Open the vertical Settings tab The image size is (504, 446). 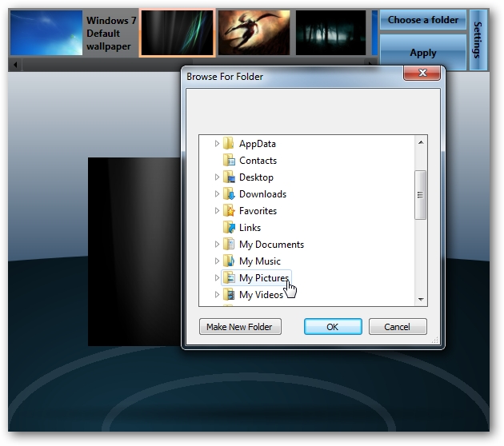tap(478, 40)
